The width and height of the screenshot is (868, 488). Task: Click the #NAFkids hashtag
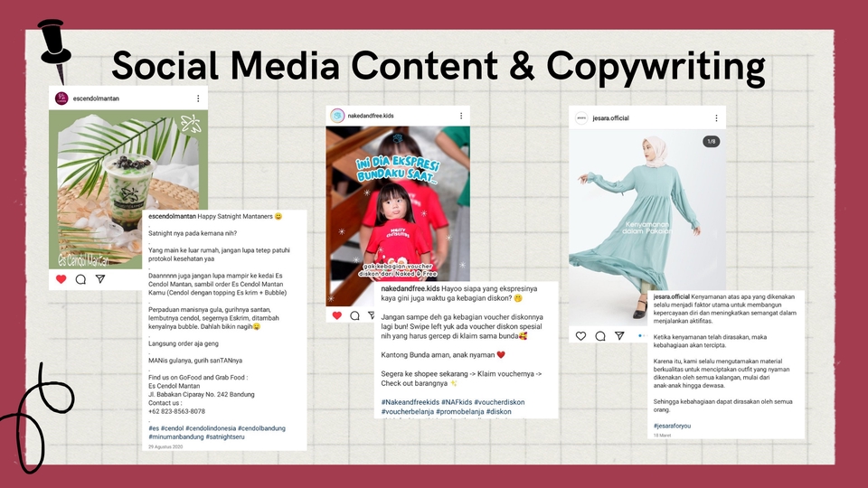click(456, 402)
